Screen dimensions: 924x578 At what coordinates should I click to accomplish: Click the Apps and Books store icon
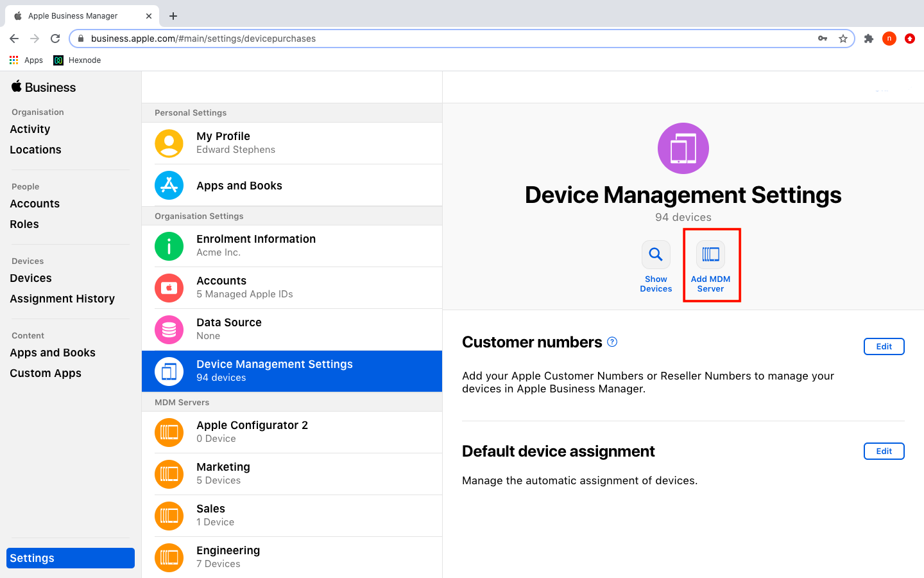click(169, 185)
